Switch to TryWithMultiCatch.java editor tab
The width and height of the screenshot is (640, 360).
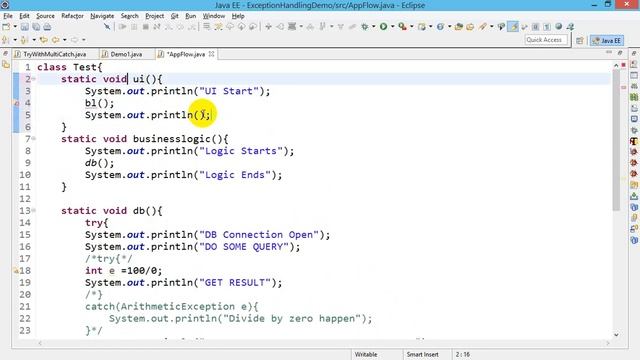pyautogui.click(x=55, y=54)
